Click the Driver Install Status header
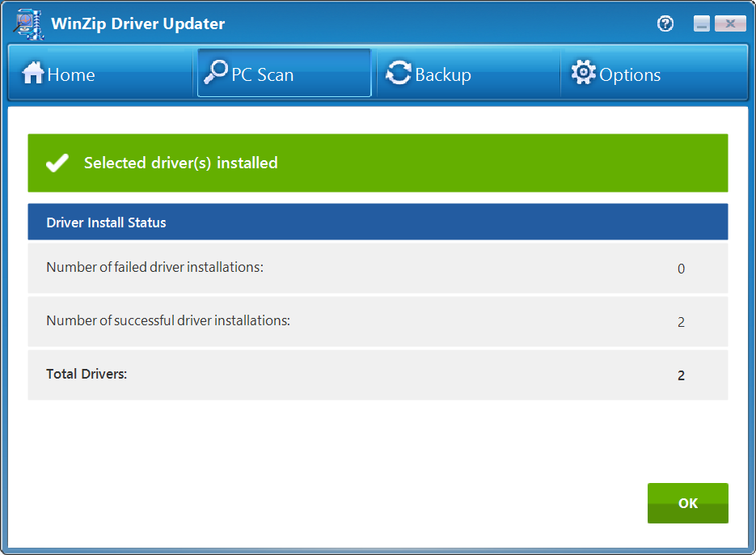756x555 pixels. pyautogui.click(x=106, y=222)
